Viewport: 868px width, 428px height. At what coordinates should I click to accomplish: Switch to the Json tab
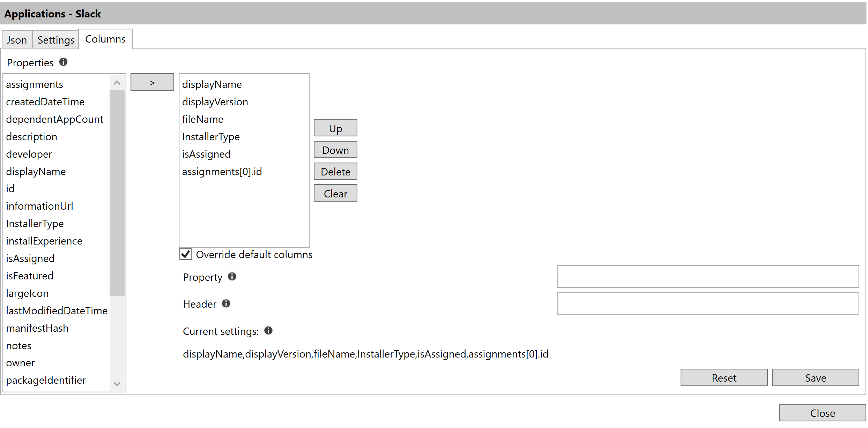17,39
